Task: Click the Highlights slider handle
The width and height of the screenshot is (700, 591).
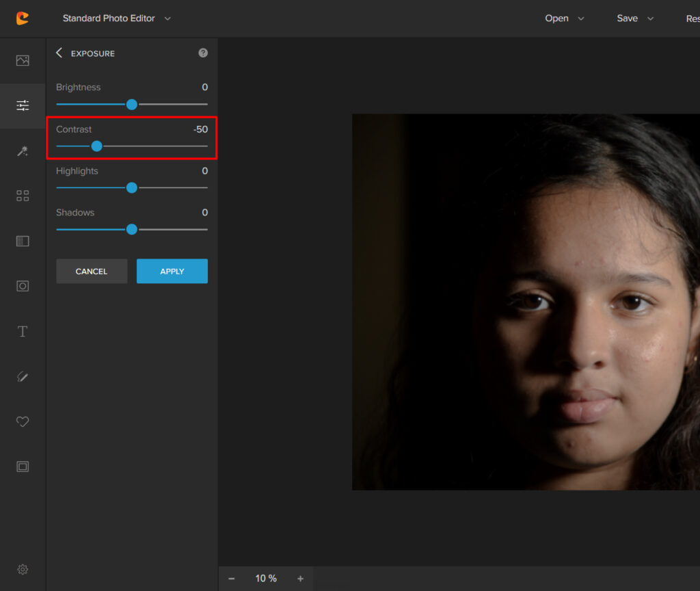Action: [132, 187]
